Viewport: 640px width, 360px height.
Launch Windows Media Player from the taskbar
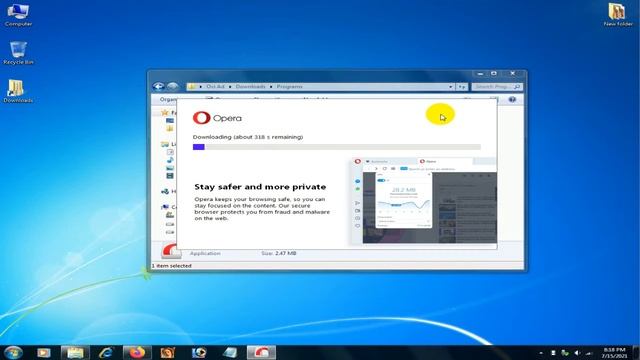[43, 353]
